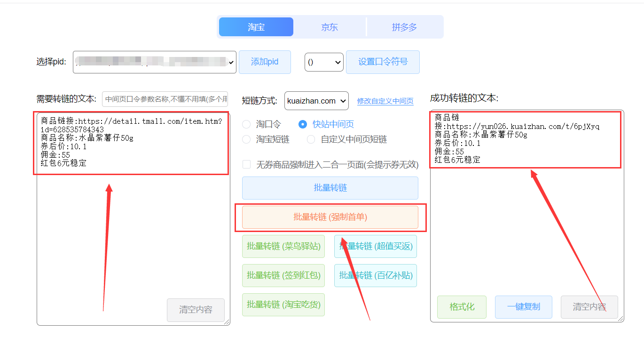644x337 pixels.
Task: Click the 一键复制 button
Action: pyautogui.click(x=523, y=307)
